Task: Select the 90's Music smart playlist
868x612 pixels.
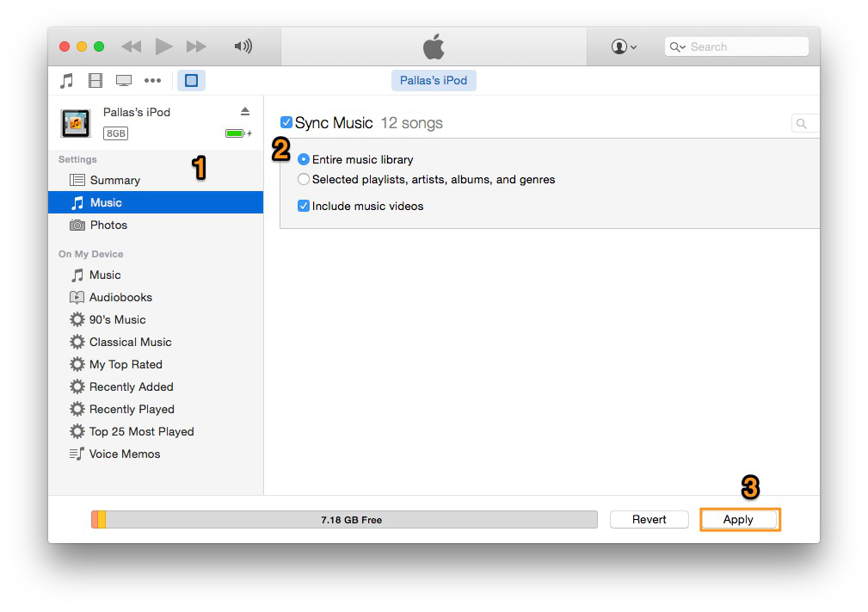Action: click(156, 319)
